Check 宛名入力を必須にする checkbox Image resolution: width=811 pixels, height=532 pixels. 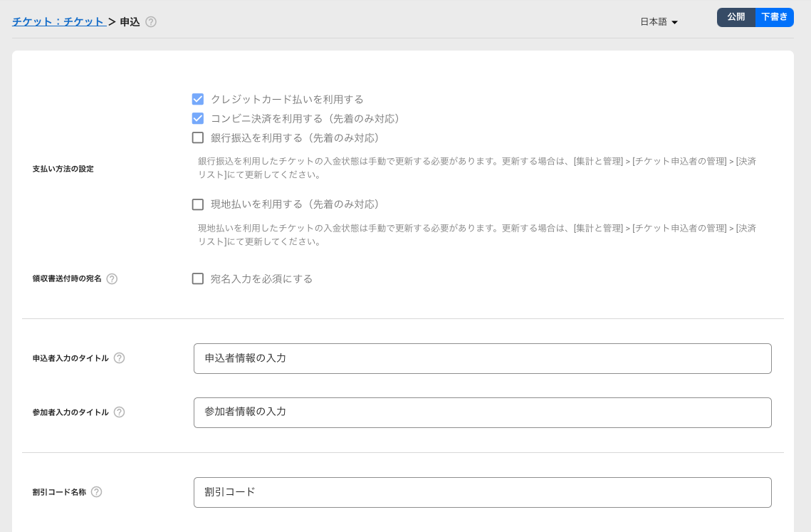[x=197, y=279]
